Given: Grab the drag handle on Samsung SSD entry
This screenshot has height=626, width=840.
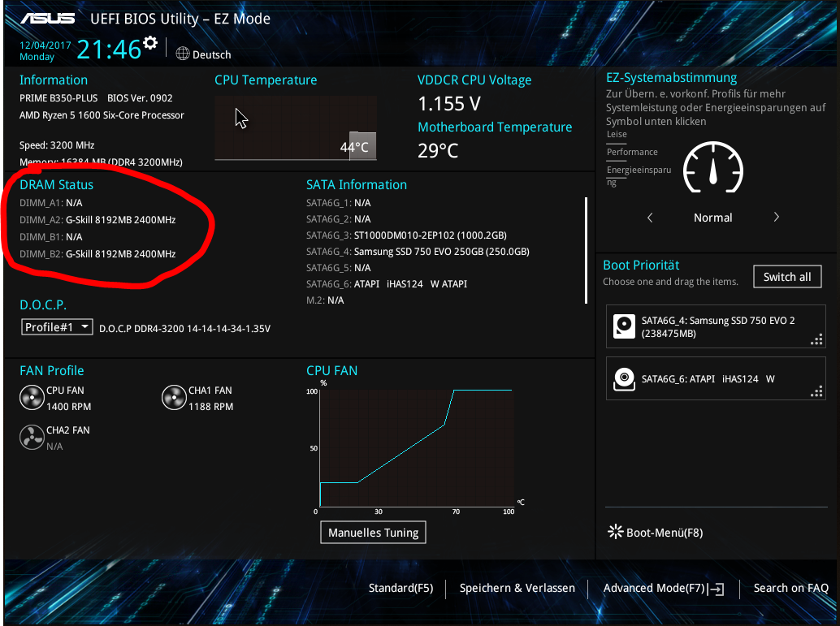Looking at the screenshot, I should click(x=816, y=340).
